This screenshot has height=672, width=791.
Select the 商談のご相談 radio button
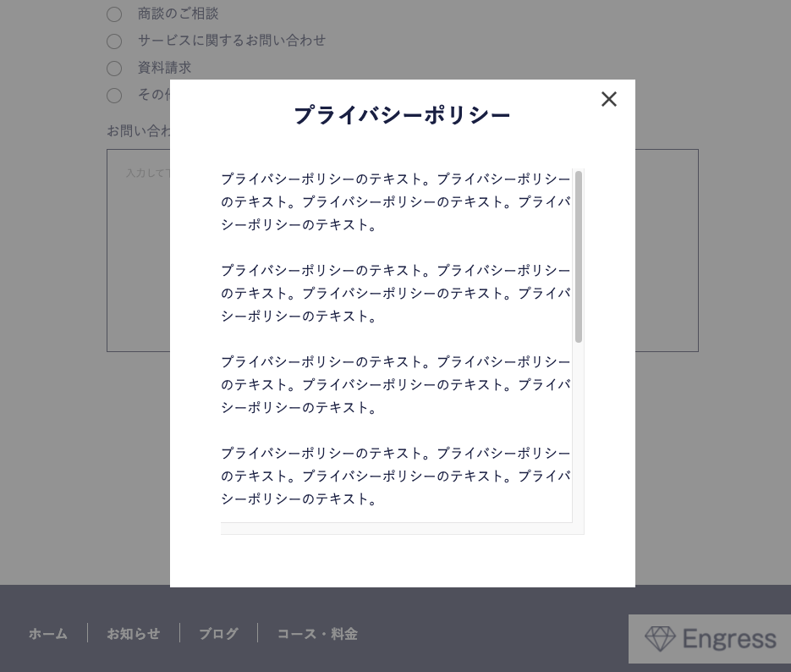[x=114, y=14]
